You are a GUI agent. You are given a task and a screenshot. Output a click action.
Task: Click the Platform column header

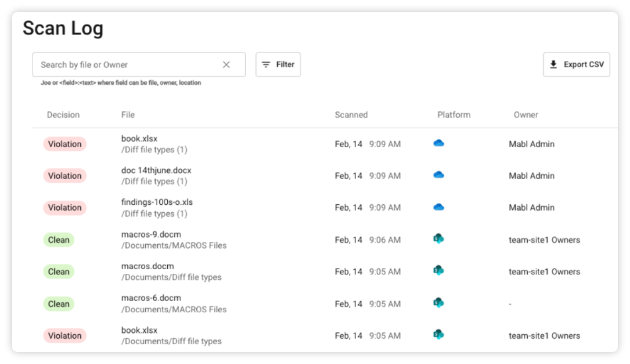click(x=454, y=115)
